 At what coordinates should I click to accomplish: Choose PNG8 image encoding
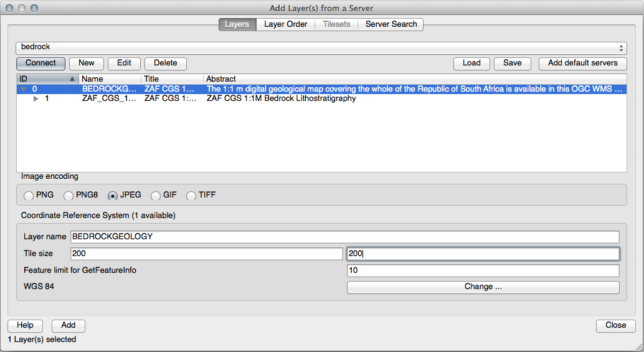click(x=69, y=196)
